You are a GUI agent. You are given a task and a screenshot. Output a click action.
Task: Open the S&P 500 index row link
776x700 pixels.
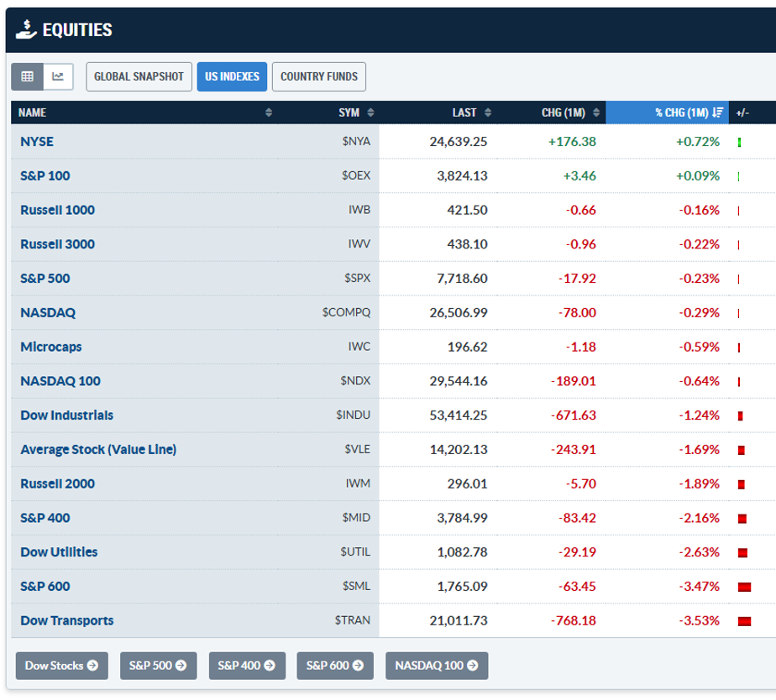(x=45, y=278)
